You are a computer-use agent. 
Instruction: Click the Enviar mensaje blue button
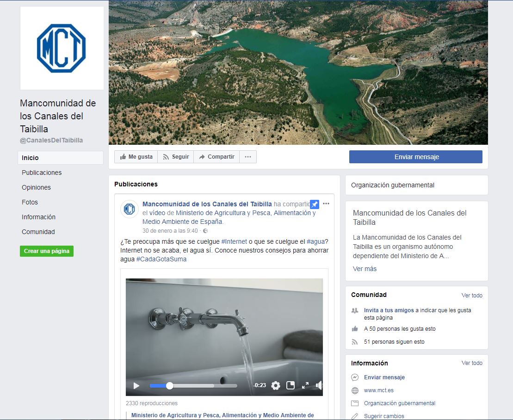coord(416,157)
